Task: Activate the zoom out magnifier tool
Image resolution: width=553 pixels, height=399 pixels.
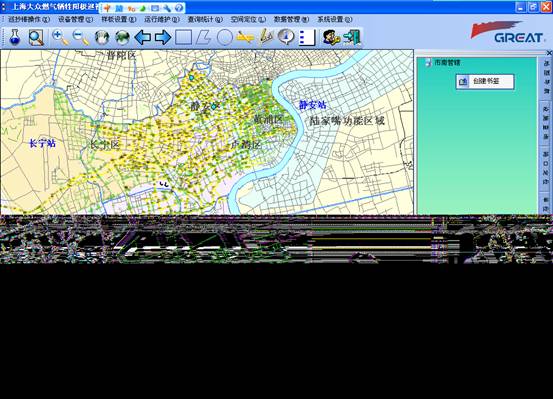Action: (81, 37)
